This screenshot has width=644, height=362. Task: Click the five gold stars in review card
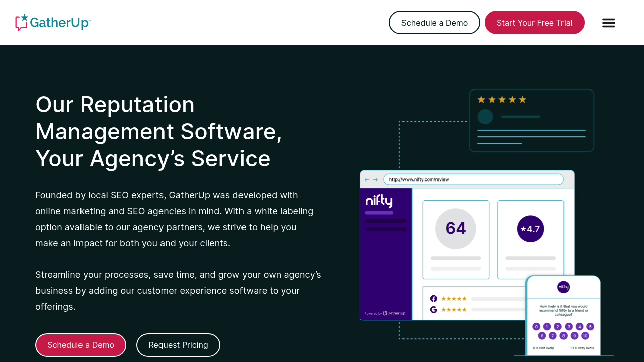click(x=502, y=100)
